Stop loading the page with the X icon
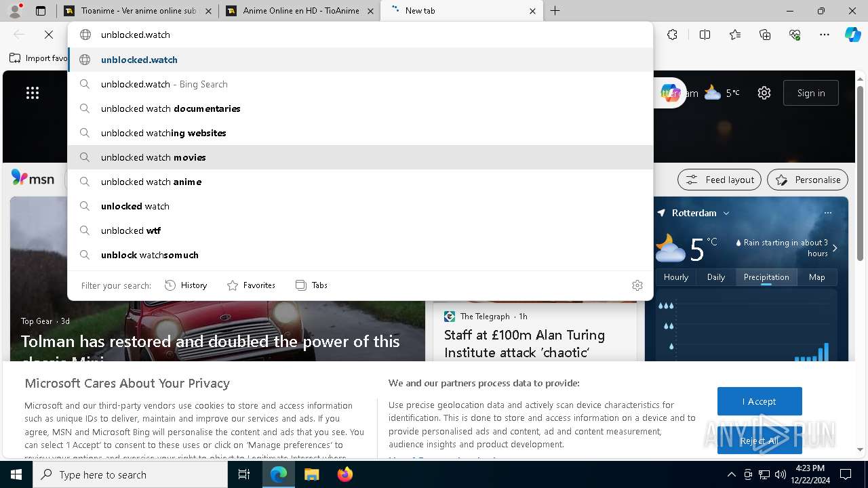 point(49,35)
